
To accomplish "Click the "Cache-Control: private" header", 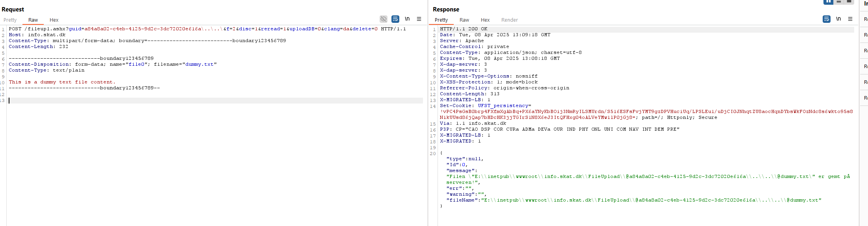I will click(x=475, y=46).
